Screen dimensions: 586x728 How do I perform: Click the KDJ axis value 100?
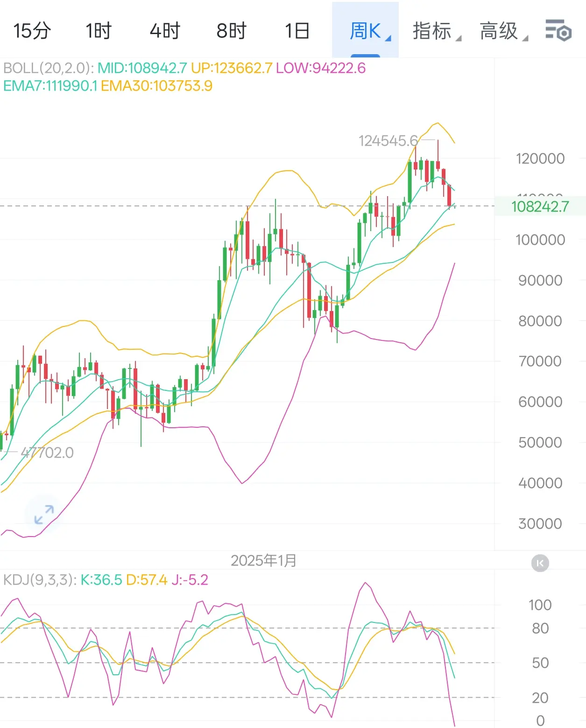point(540,605)
